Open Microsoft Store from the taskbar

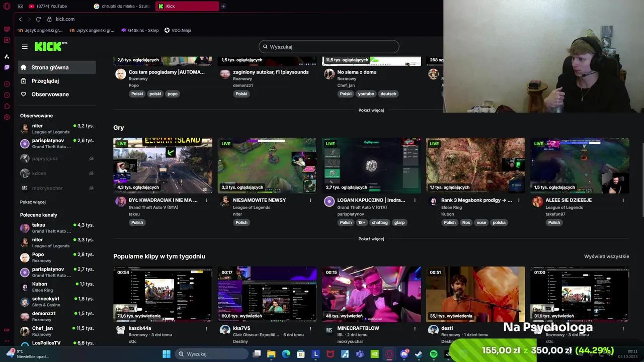pyautogui.click(x=301, y=354)
